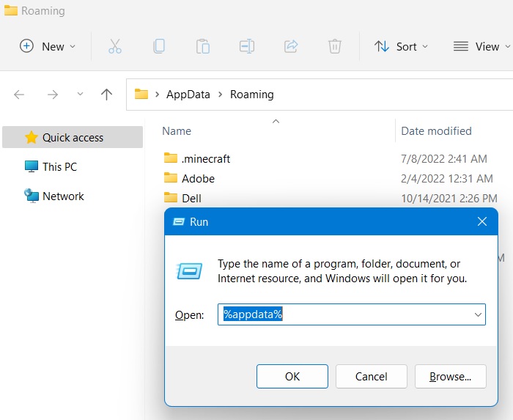Click folder icon in the address bar
The image size is (513, 420).
141,95
